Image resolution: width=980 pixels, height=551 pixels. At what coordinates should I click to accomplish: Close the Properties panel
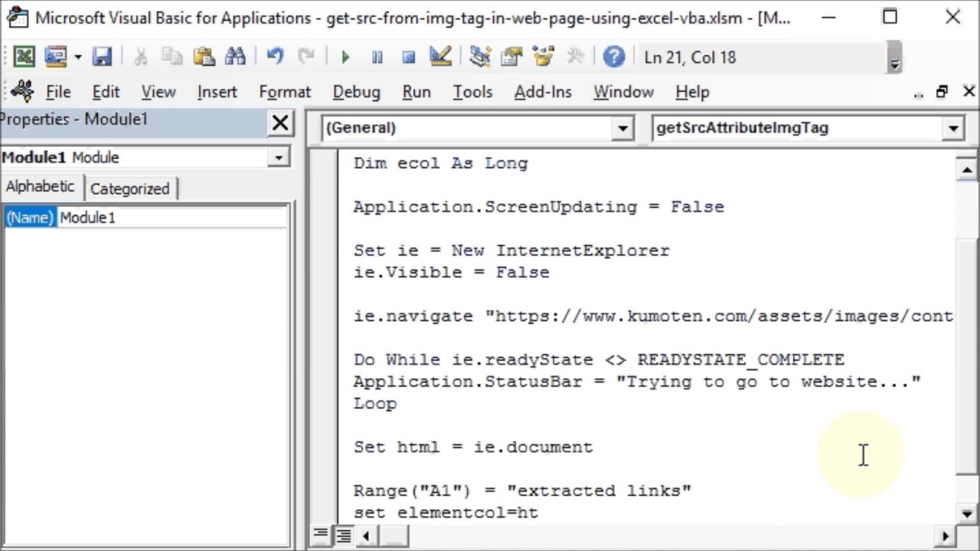tap(280, 122)
